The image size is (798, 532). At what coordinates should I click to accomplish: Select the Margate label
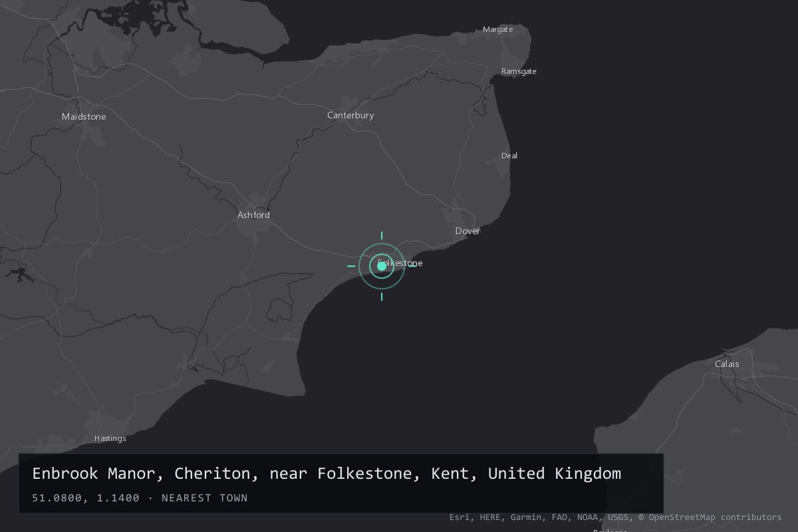(498, 30)
